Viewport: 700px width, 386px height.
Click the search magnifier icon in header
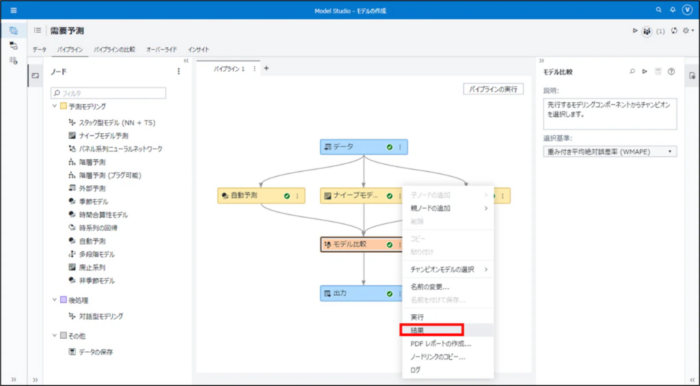658,10
